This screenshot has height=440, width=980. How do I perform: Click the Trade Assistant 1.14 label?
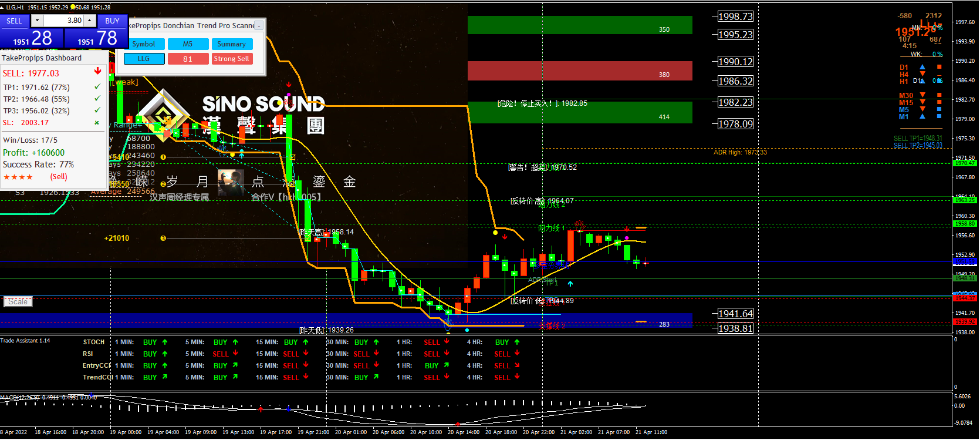[25, 341]
